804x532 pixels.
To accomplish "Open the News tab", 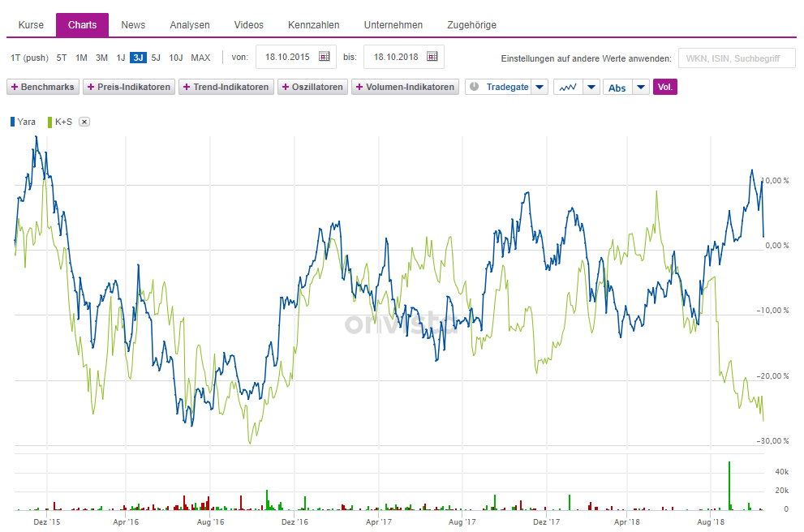I will tap(133, 24).
